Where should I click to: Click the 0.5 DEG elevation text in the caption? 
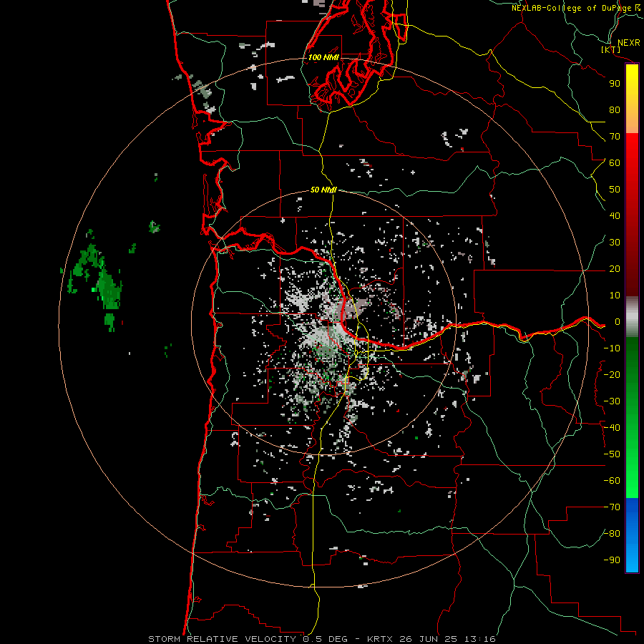click(325, 639)
